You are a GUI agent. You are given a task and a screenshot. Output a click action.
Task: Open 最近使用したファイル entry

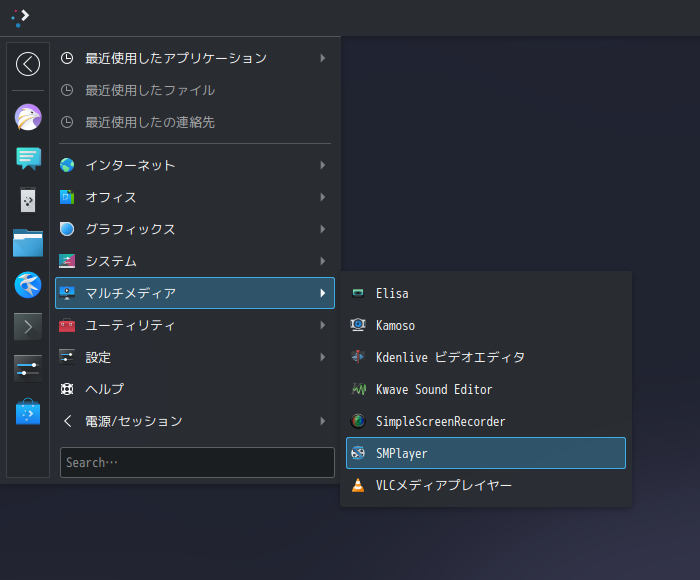click(195, 90)
